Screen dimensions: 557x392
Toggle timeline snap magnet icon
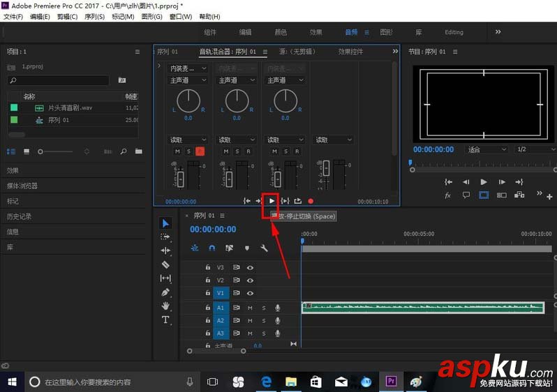pos(212,248)
